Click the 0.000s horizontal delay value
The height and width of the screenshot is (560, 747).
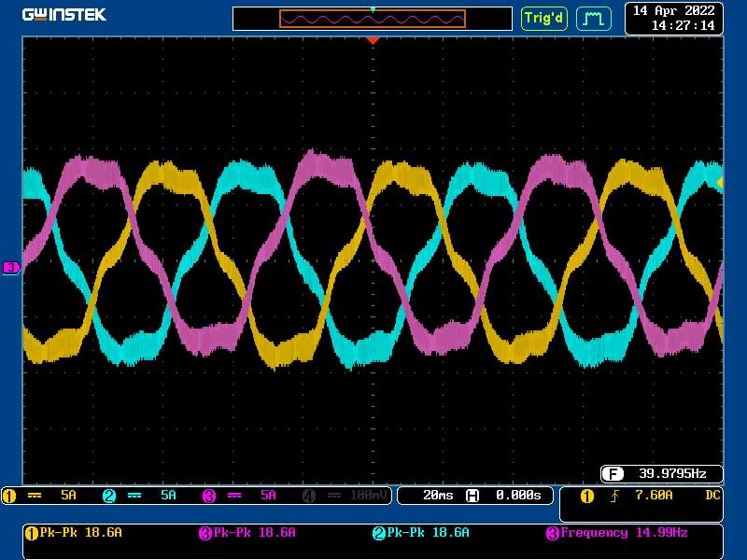(518, 496)
